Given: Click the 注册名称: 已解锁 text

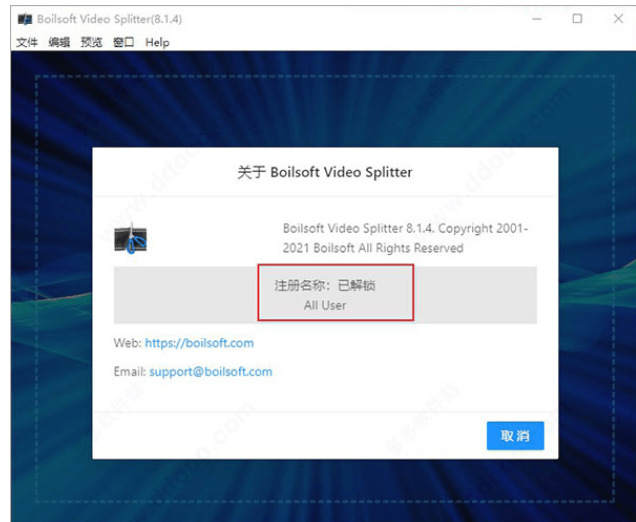Looking at the screenshot, I should (325, 286).
